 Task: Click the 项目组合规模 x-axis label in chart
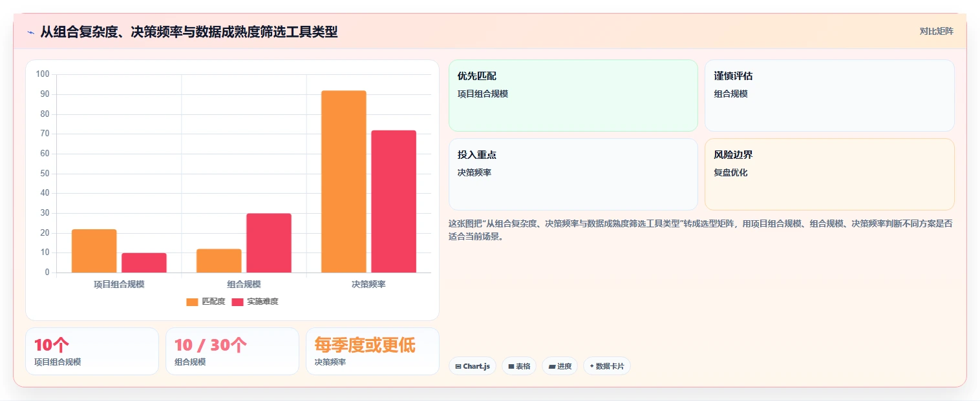119,284
